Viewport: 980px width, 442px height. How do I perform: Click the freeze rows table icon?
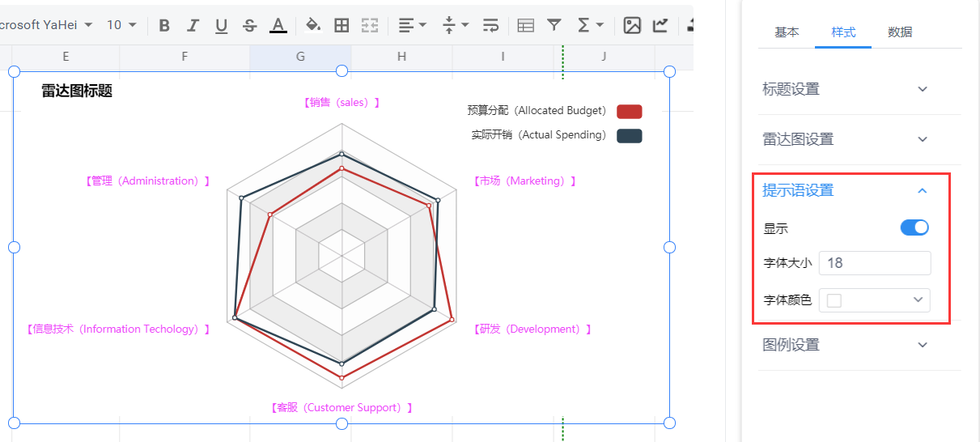525,25
